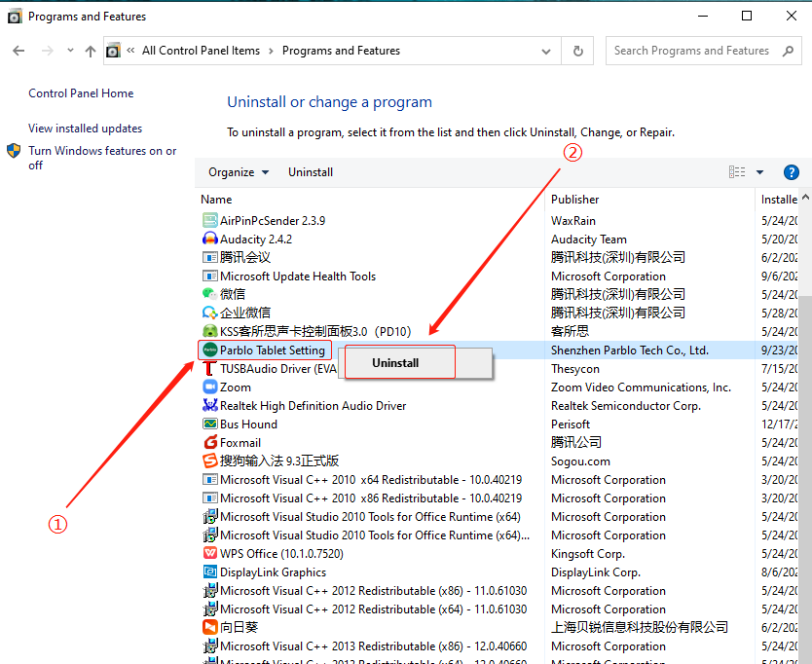812x664 pixels.
Task: Select Realtek High Definition Audio Driver entry
Action: coord(313,406)
